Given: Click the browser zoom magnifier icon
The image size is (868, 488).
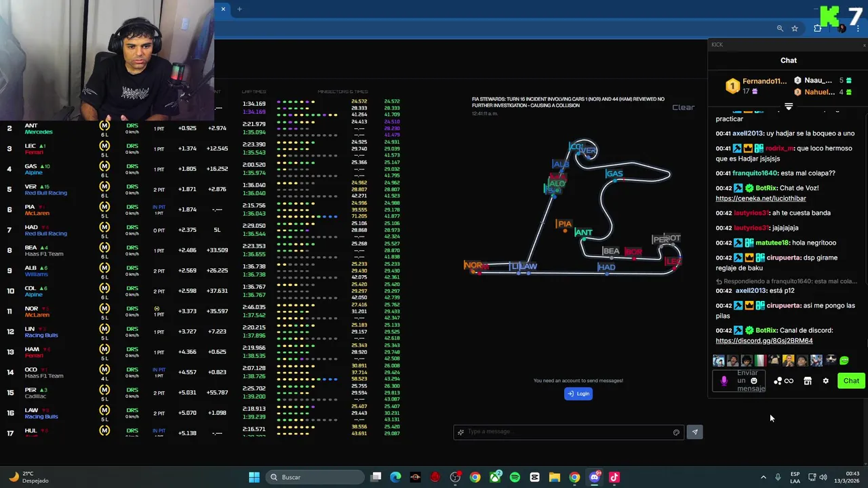Looking at the screenshot, I should pos(780,28).
